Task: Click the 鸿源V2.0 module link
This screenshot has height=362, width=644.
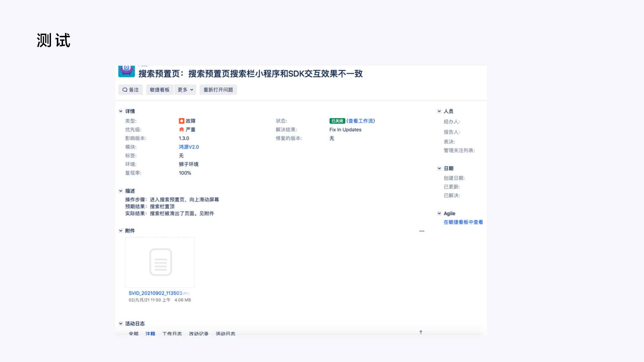Action: [x=189, y=147]
